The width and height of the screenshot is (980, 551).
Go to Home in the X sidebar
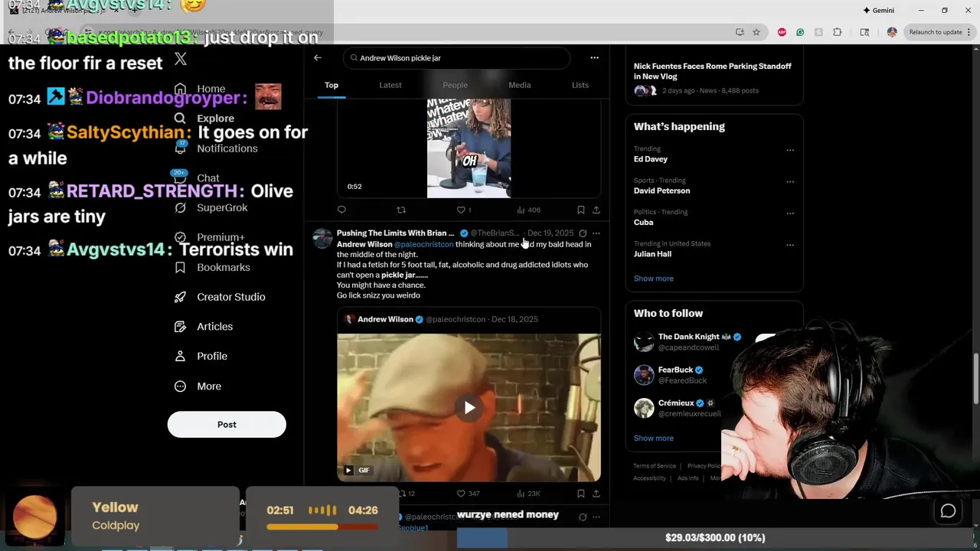199,89
